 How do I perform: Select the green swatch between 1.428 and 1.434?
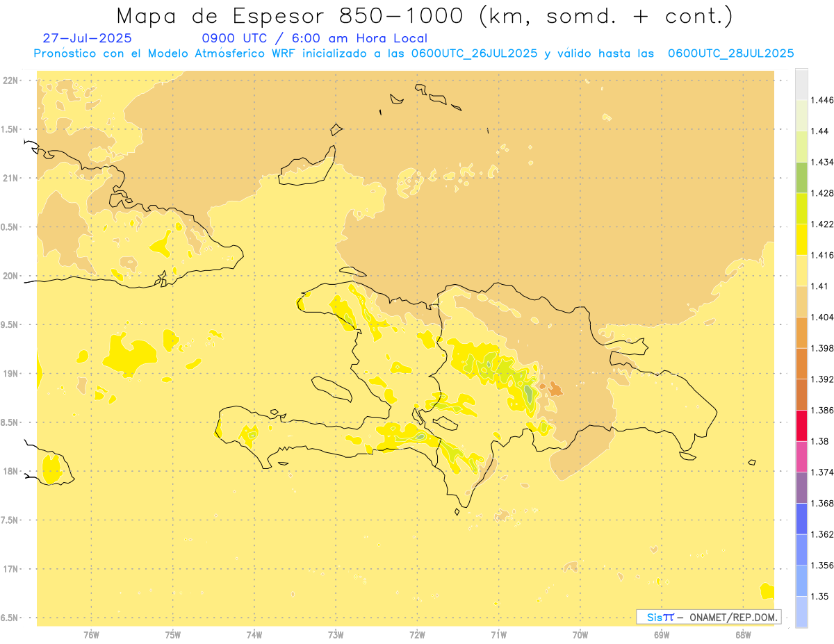coord(801,177)
